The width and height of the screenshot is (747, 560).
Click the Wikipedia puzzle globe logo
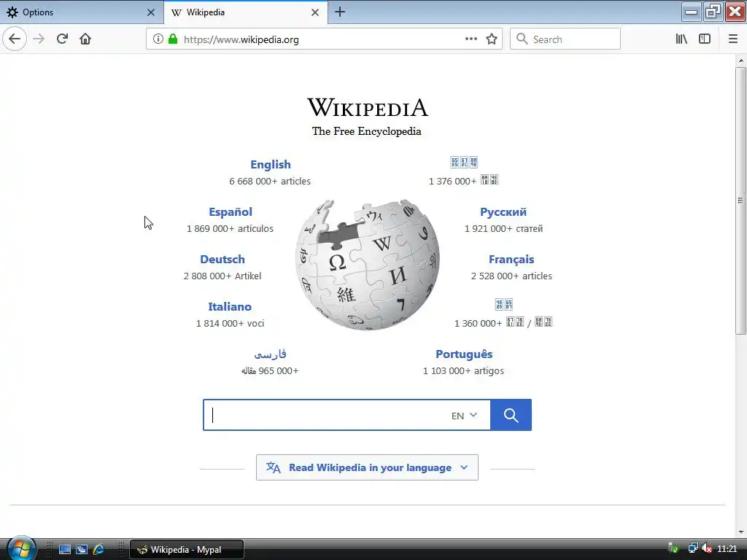point(368,265)
